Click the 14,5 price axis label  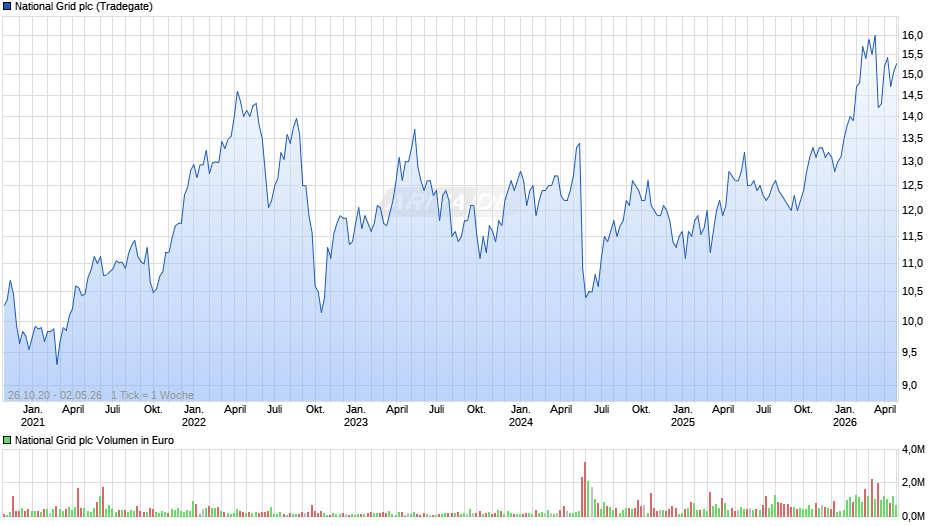click(912, 95)
